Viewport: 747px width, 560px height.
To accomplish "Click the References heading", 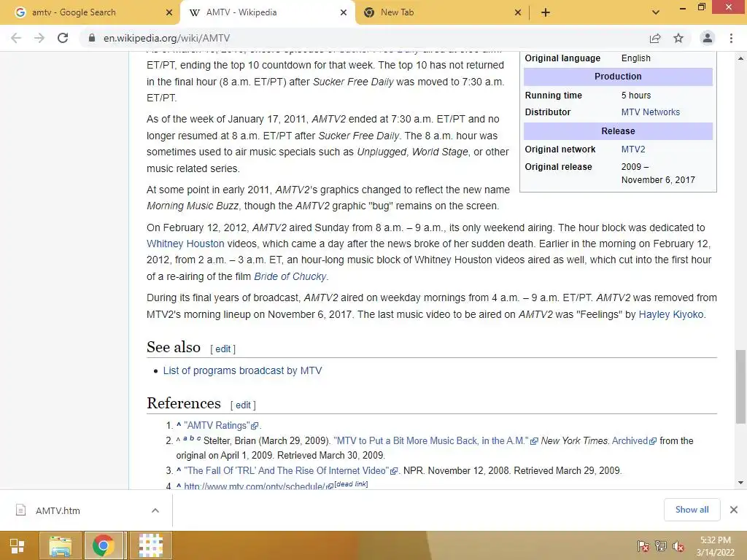I will tap(184, 403).
